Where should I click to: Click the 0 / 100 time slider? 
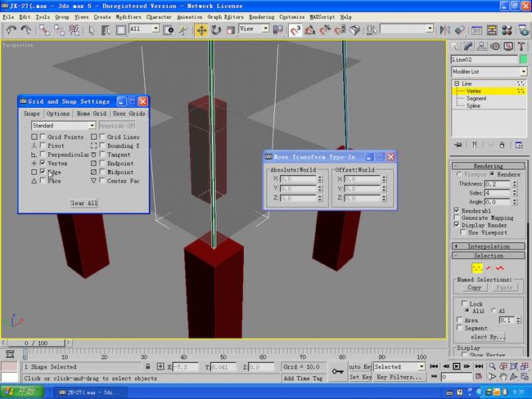[36, 343]
